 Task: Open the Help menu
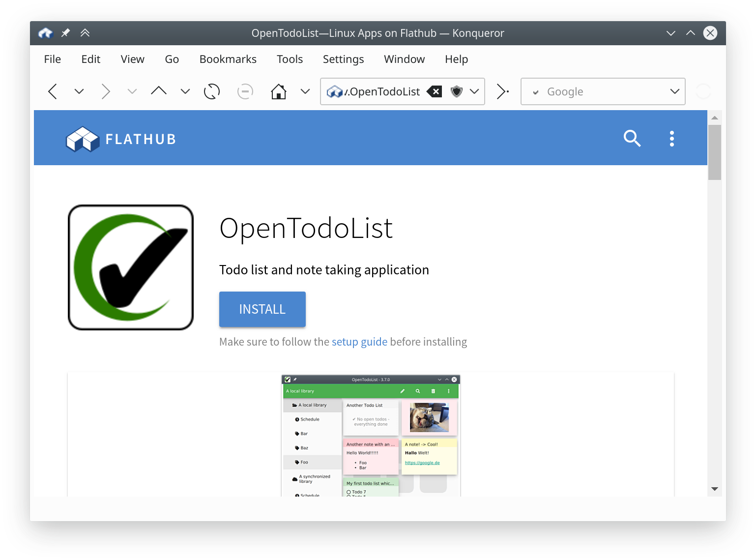(x=457, y=59)
